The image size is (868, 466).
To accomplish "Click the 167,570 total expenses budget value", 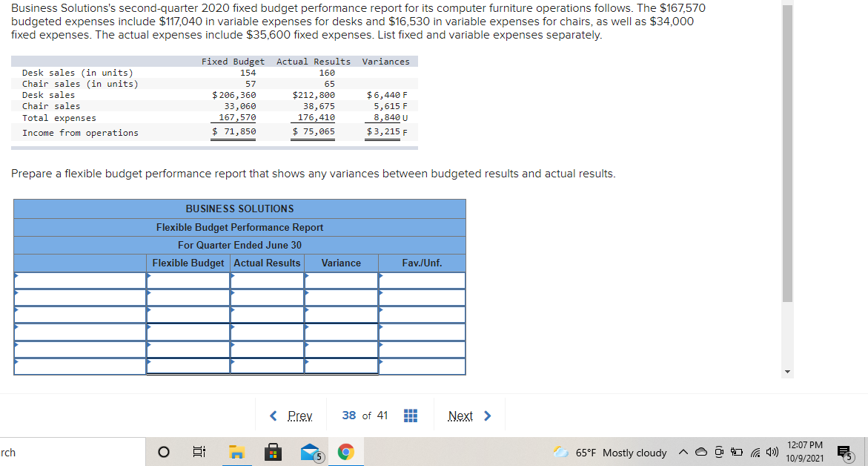I will (x=237, y=117).
